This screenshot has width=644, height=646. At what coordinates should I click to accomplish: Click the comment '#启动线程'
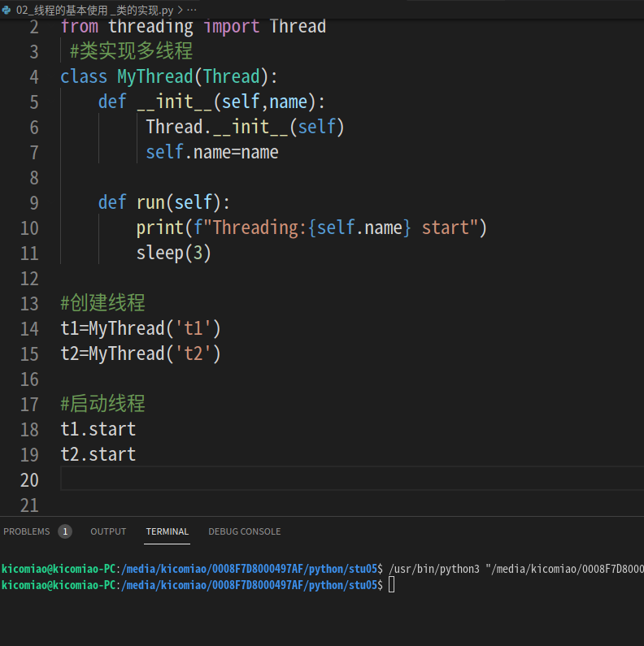[x=102, y=404]
